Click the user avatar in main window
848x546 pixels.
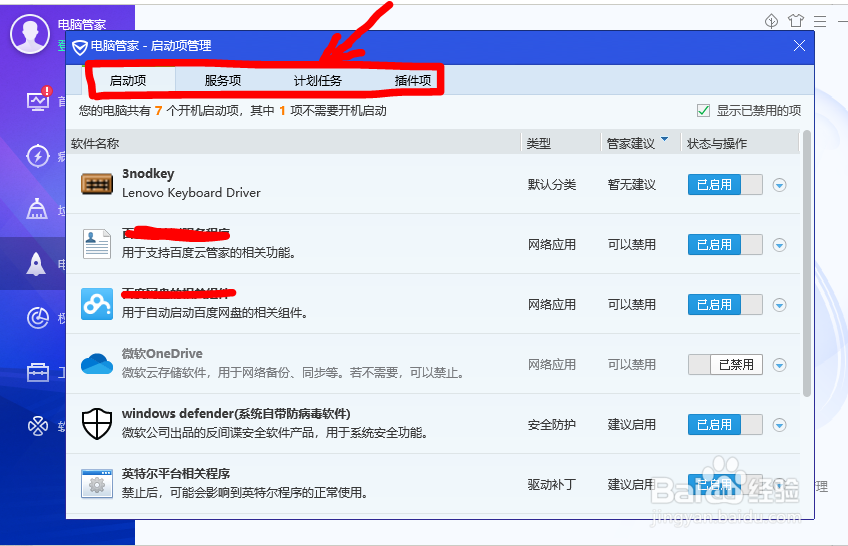point(30,34)
